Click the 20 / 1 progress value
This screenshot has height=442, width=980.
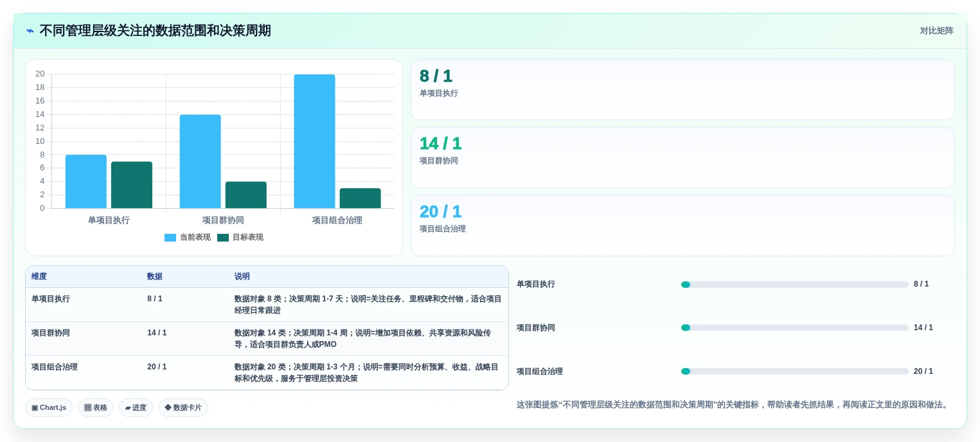(x=923, y=371)
